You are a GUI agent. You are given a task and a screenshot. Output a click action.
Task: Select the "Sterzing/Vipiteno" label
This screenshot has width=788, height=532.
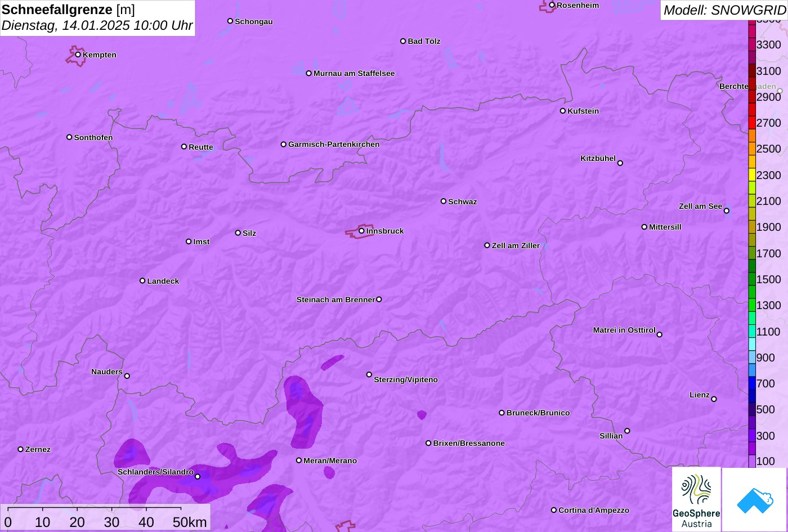coord(406,379)
